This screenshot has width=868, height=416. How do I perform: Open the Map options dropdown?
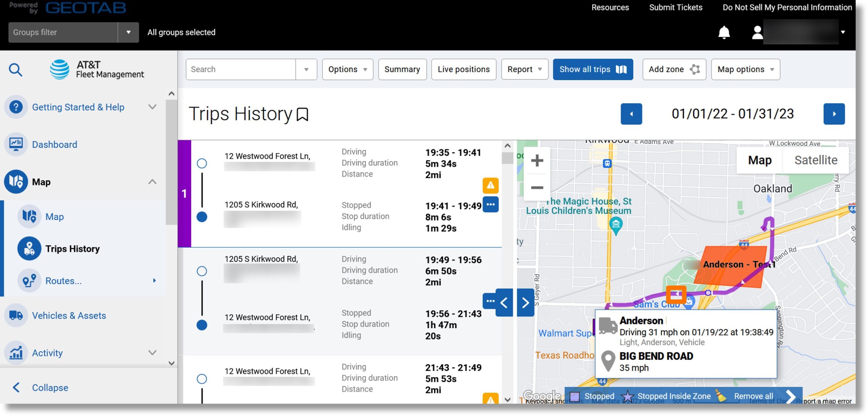coord(746,69)
